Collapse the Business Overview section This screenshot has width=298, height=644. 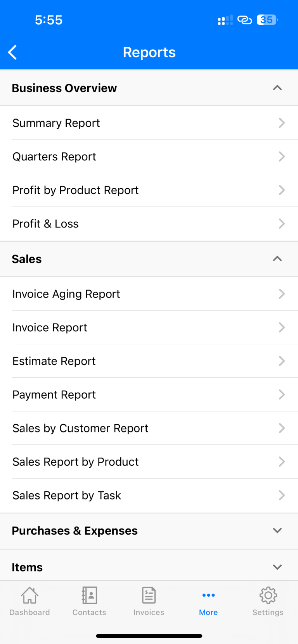277,88
